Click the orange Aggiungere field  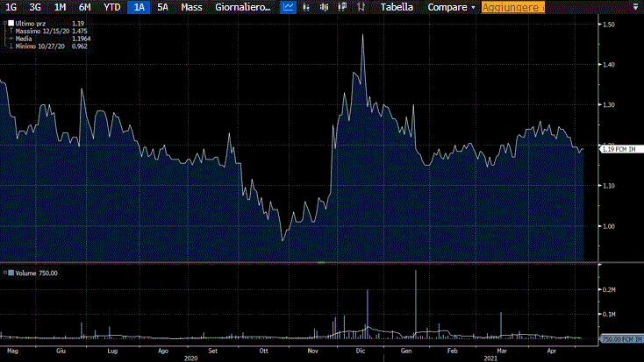pos(510,7)
